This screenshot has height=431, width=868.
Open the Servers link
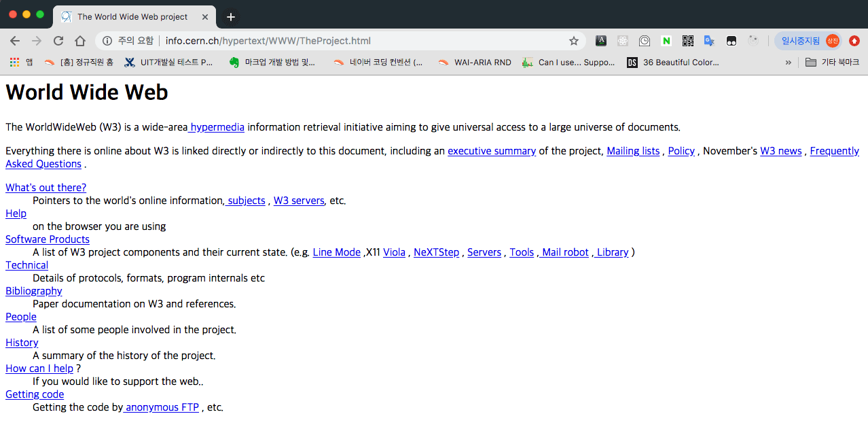point(484,252)
